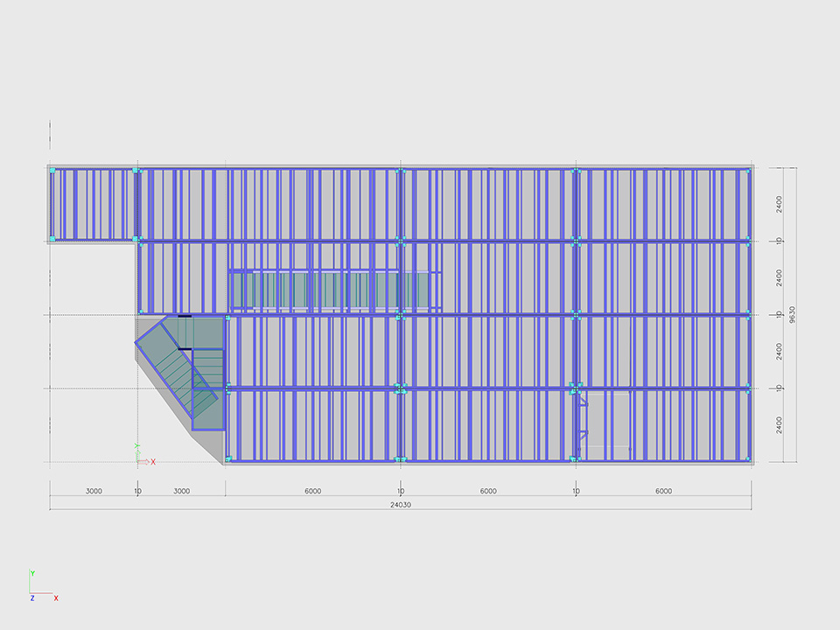Image resolution: width=840 pixels, height=630 pixels.
Task: Select the long teal glazed strip panel
Action: (x=332, y=290)
